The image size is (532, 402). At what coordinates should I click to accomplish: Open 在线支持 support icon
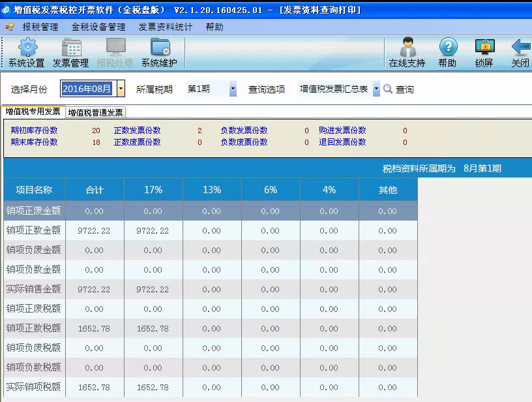pos(407,48)
